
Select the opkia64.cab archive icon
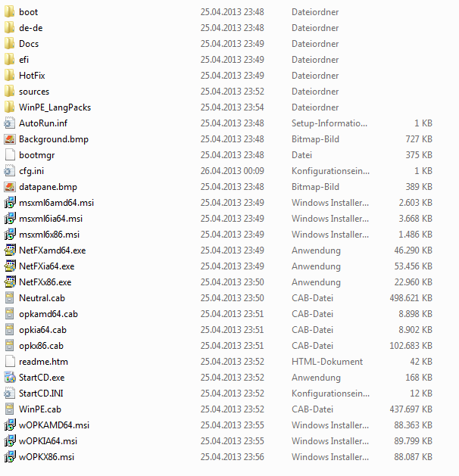point(9,330)
